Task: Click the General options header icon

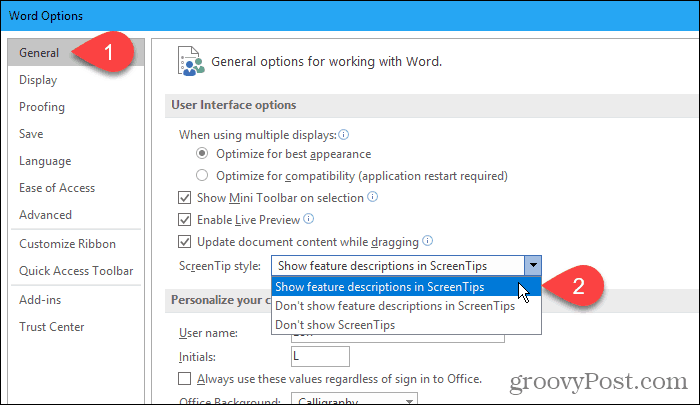Action: (x=191, y=61)
